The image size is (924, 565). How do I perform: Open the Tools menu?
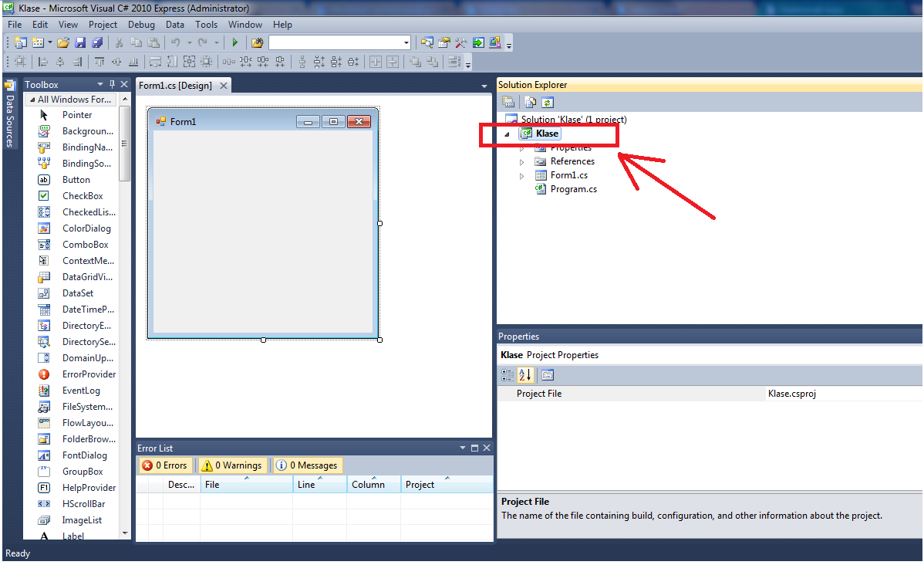click(x=206, y=25)
